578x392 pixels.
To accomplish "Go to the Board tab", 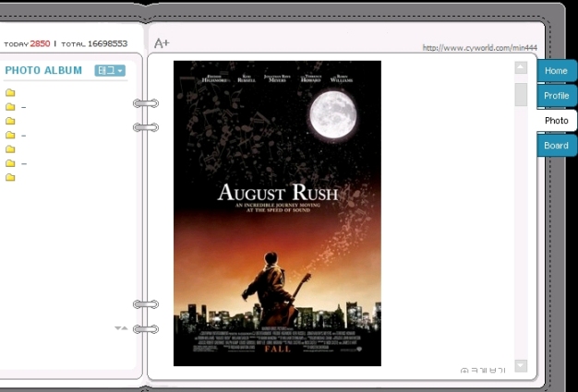I will pyautogui.click(x=556, y=146).
